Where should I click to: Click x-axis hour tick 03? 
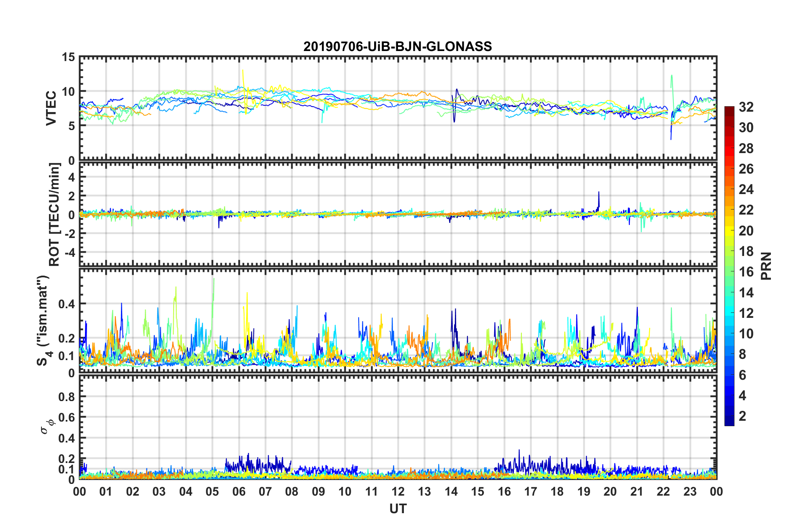pyautogui.click(x=159, y=491)
